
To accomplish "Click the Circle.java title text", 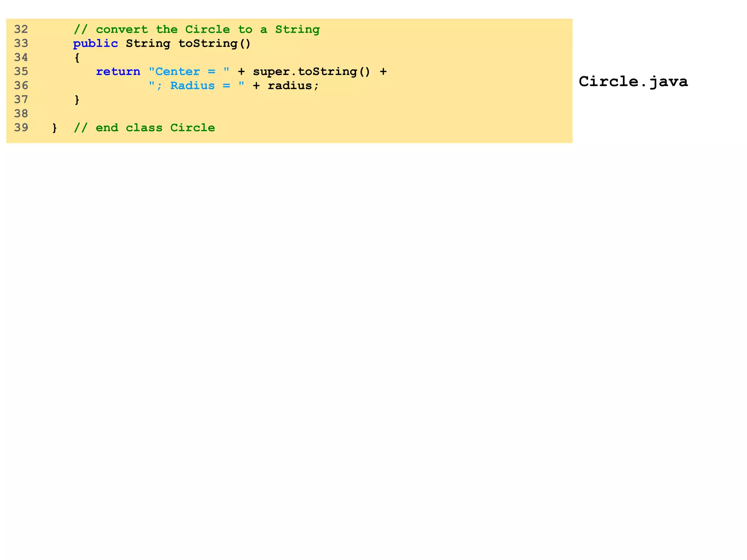I will pyautogui.click(x=633, y=81).
